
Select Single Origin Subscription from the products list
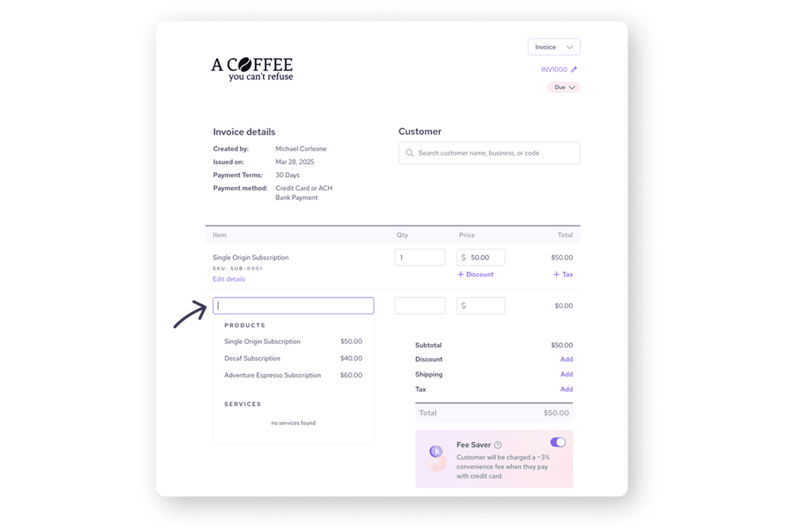(x=293, y=342)
